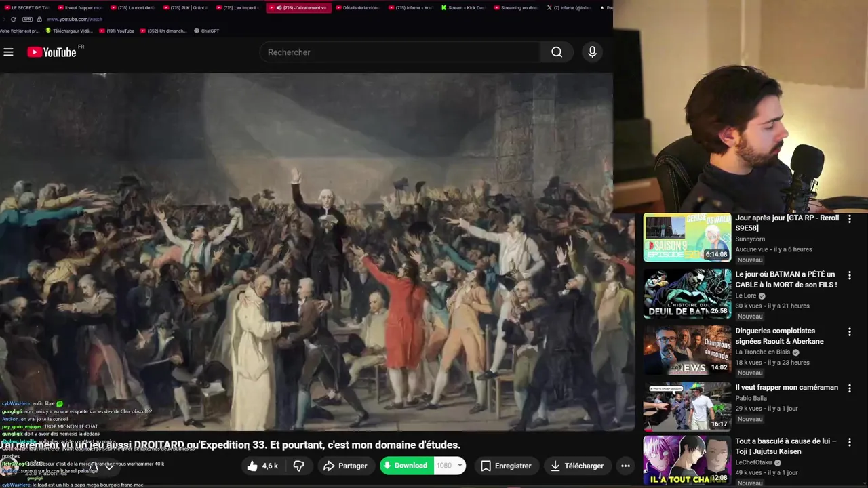Screen dimensions: 868x488
Task: Toggle the browser VPN badge
Action: 27,19
